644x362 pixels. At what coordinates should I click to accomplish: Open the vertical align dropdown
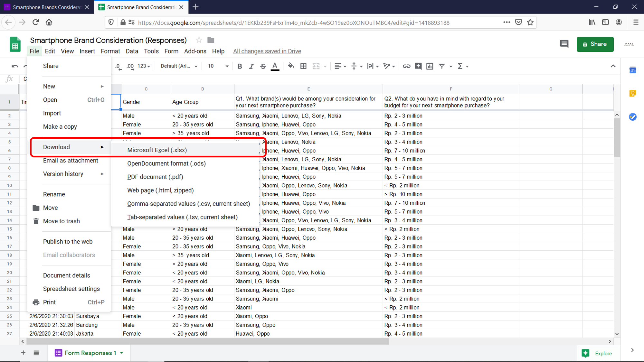click(x=357, y=66)
